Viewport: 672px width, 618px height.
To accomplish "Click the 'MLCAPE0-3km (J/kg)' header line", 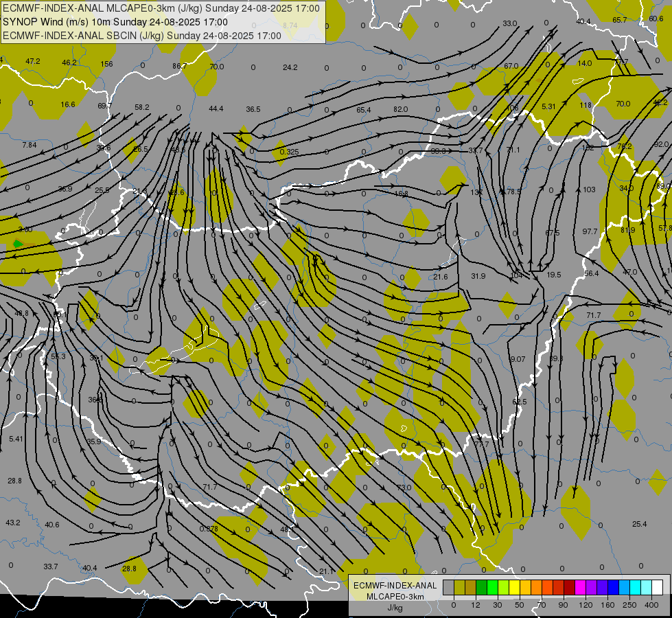I will (x=161, y=8).
